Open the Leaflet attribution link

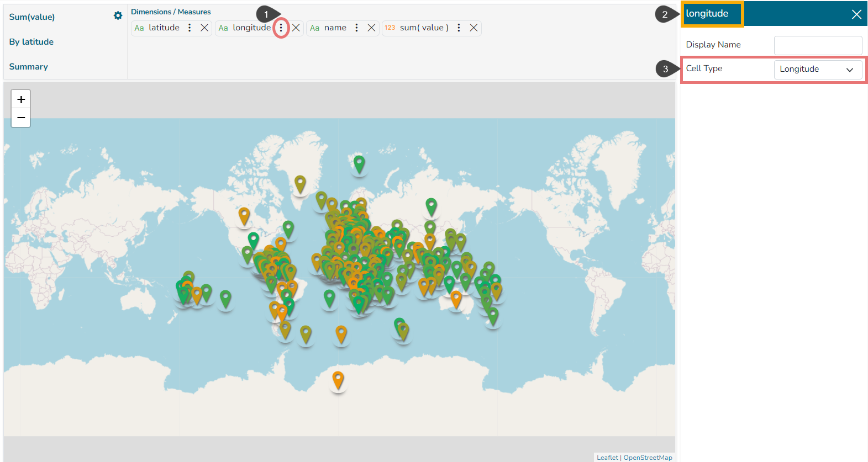pos(607,458)
